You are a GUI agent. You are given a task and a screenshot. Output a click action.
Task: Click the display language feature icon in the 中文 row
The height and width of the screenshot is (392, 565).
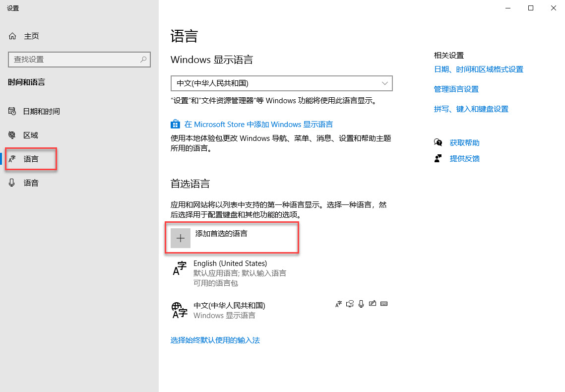338,304
